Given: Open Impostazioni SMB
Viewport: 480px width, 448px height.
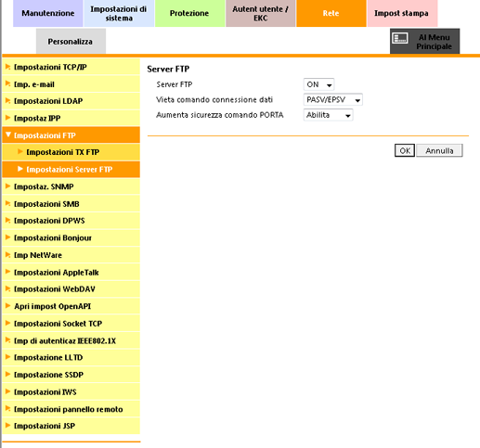Looking at the screenshot, I should point(71,204).
